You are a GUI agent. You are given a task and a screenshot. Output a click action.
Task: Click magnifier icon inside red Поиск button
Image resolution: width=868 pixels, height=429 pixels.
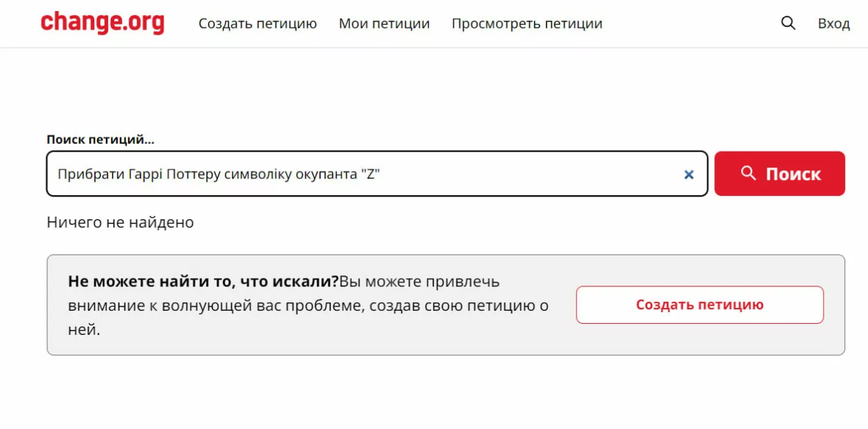[x=748, y=173]
